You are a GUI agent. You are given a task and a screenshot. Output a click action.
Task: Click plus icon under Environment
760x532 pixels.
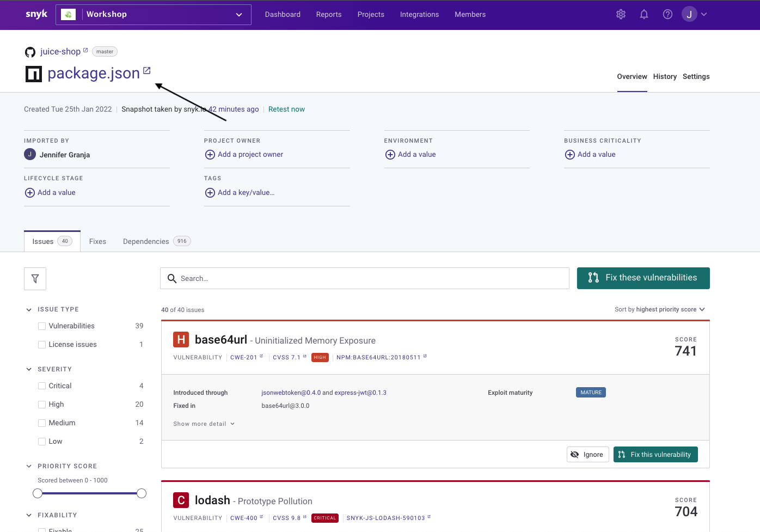coord(390,155)
